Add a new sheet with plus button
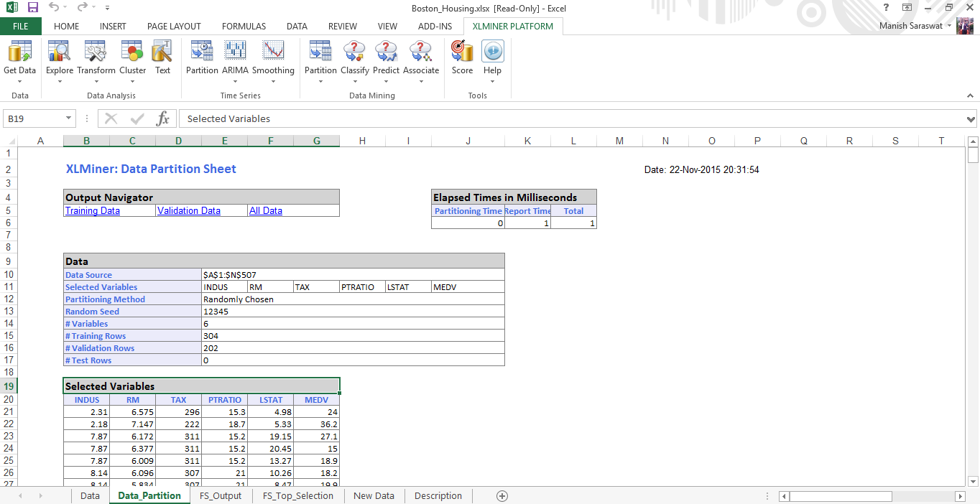The height and width of the screenshot is (504, 980). 502,496
